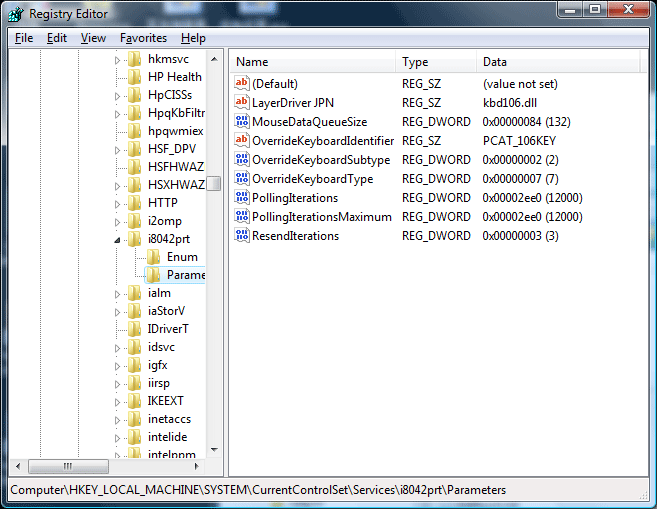Click the (Default) value icon

click(241, 84)
